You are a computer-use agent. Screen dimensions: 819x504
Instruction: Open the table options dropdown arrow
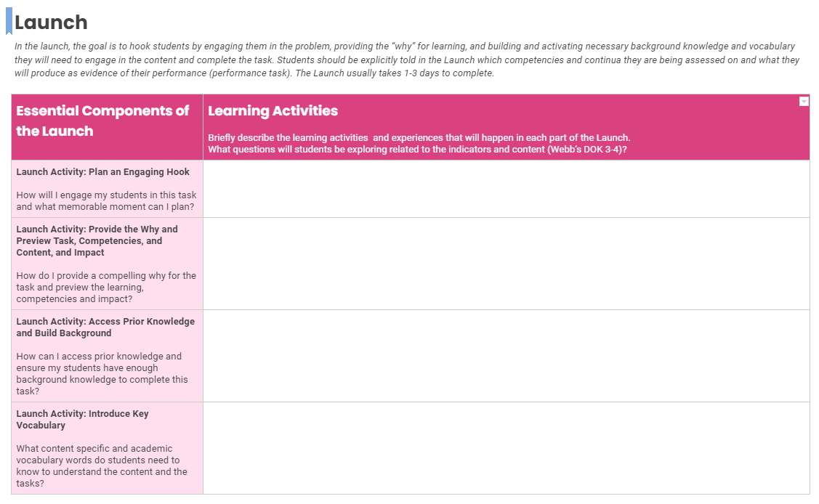click(803, 101)
